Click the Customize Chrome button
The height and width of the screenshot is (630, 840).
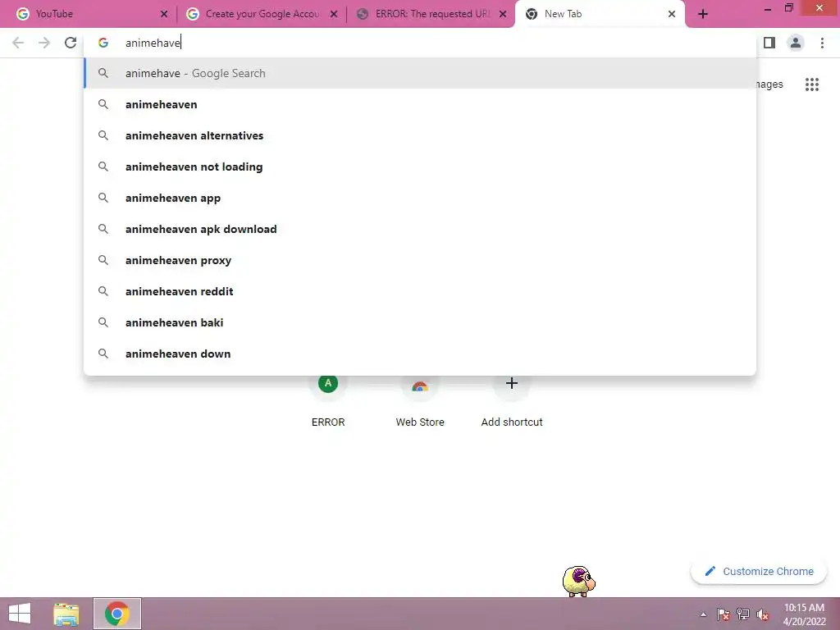click(x=759, y=572)
